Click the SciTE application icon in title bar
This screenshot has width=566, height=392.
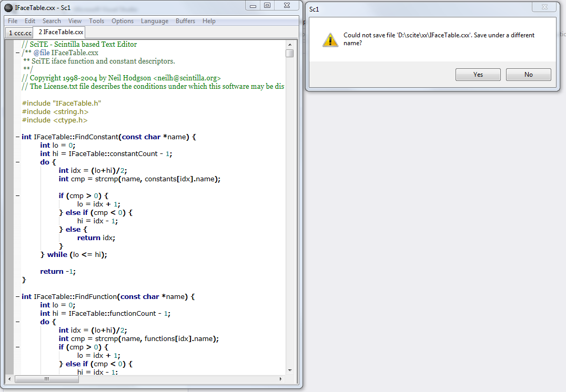tap(8, 7)
